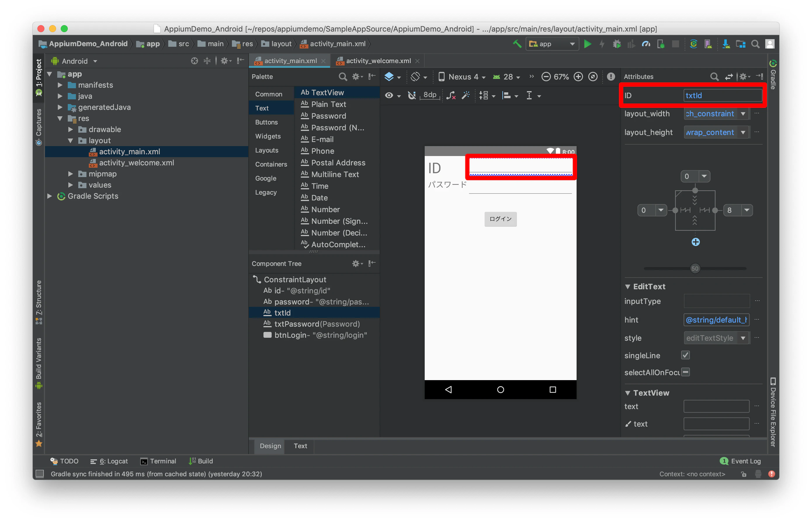812x523 pixels.
Task: Show warnings and errors icon
Action: click(x=611, y=77)
